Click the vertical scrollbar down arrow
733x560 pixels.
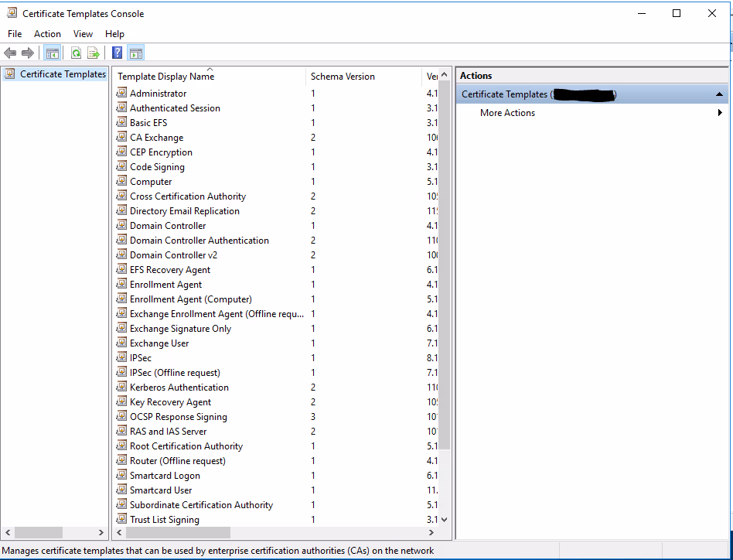[x=444, y=520]
